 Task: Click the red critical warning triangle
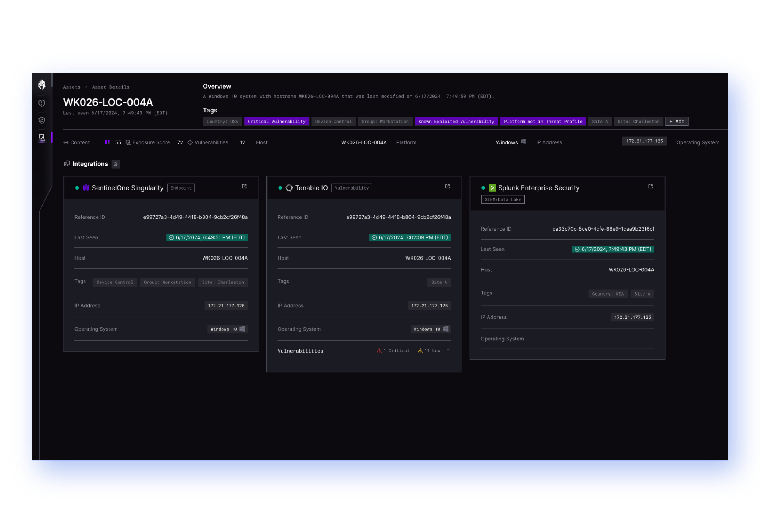(379, 351)
